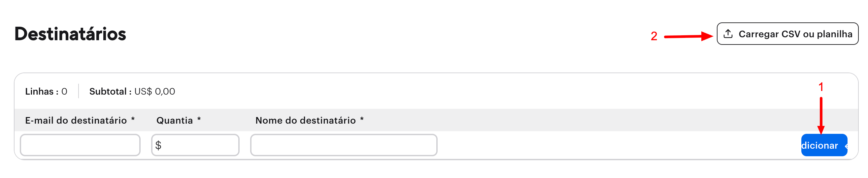Click the E-mail do destinatário column header
868x178 pixels.
point(76,120)
